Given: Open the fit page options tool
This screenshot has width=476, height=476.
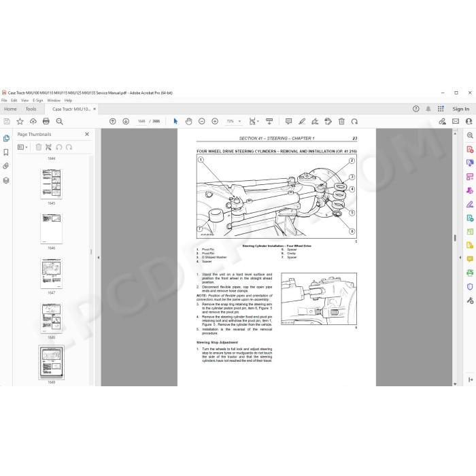Looking at the screenshot, I should pos(254,122).
